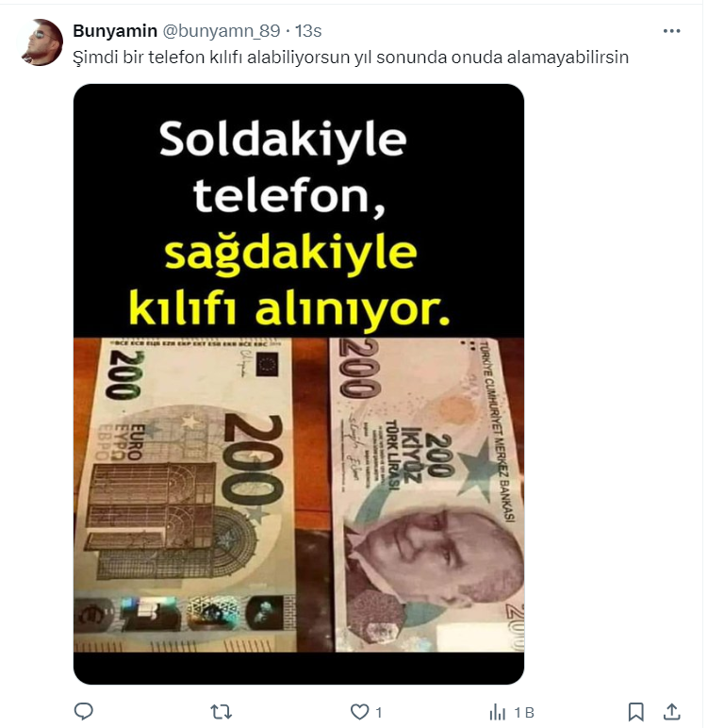Click the yellow sağdakiyle kılıfı alınıyor caption
Viewport: 708px width, 728px height.
point(289,281)
